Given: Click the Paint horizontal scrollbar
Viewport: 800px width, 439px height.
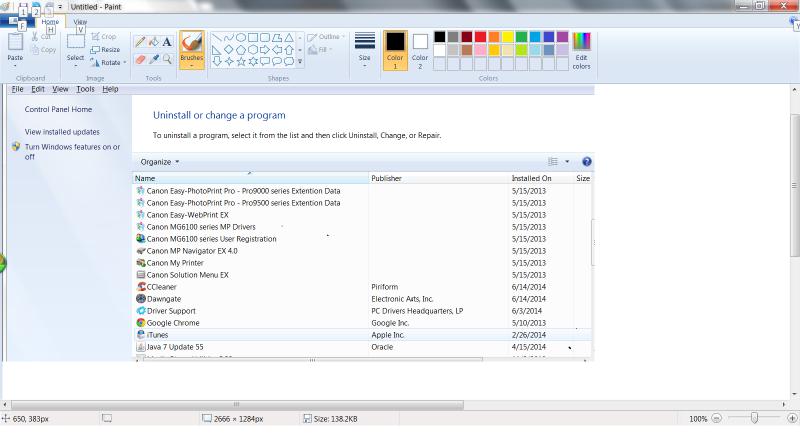Looking at the screenshot, I should pyautogui.click(x=237, y=405).
